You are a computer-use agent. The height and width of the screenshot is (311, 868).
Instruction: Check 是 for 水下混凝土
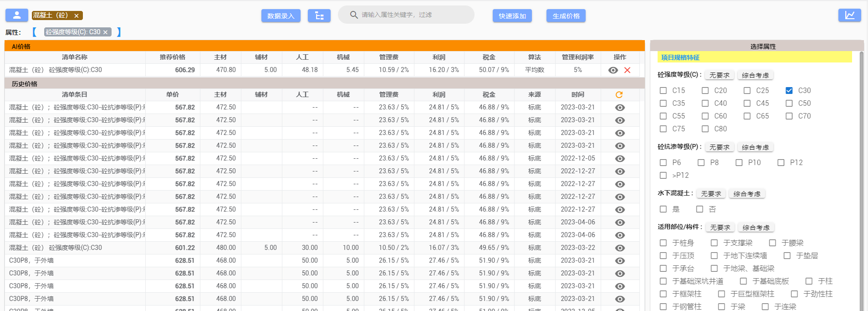663,209
